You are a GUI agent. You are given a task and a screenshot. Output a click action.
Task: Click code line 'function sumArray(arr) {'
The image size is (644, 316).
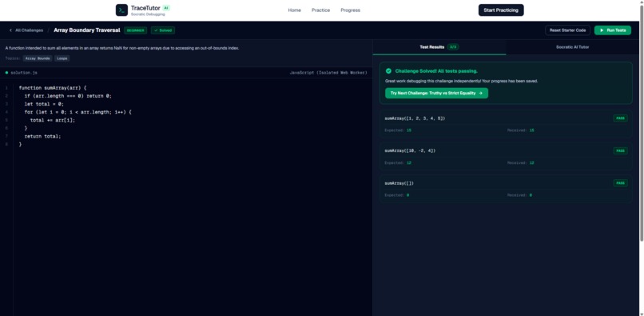pos(53,88)
